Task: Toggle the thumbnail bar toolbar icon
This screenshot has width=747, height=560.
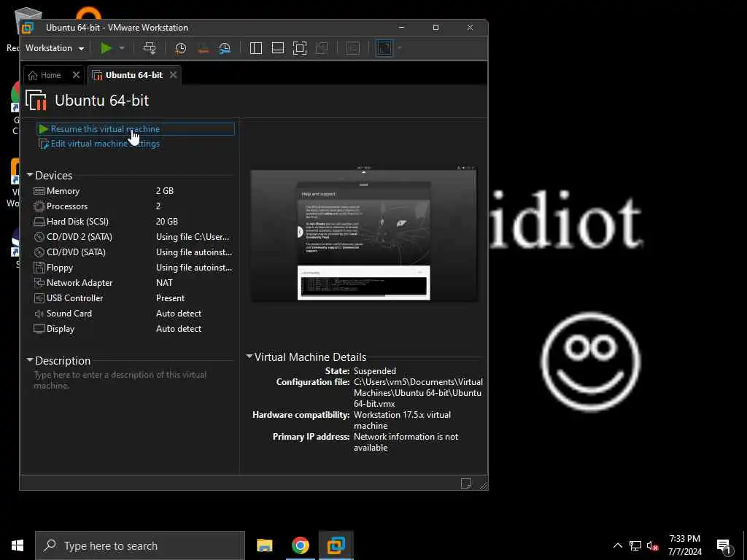Action: [x=278, y=48]
